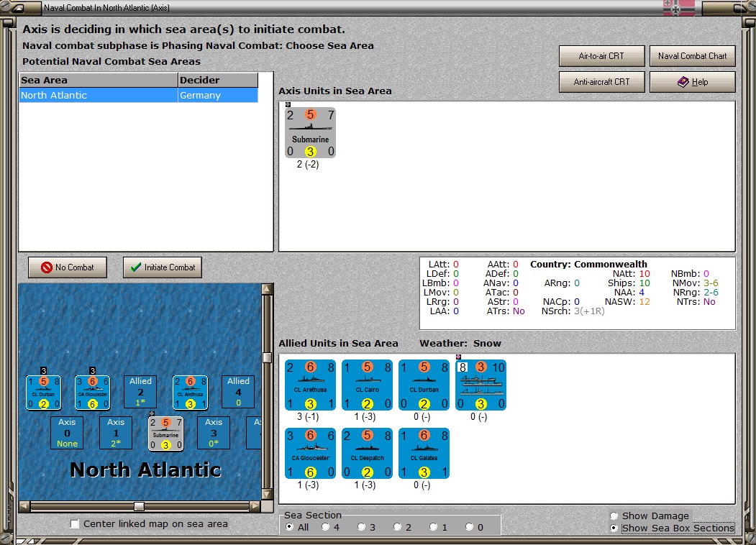Toggle Center linked map on sea area

75,524
